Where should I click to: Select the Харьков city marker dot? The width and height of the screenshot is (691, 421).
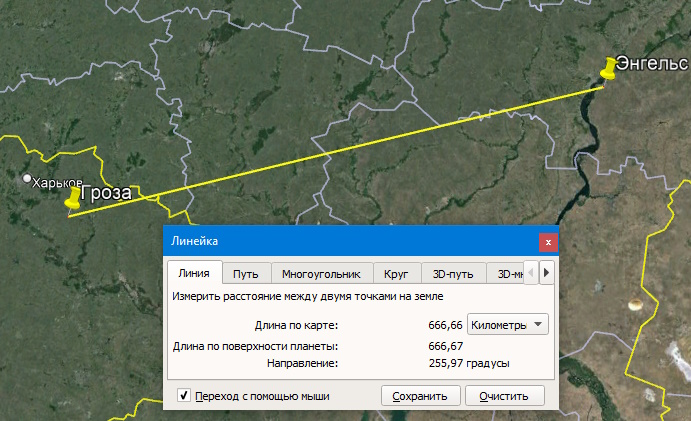pyautogui.click(x=27, y=179)
